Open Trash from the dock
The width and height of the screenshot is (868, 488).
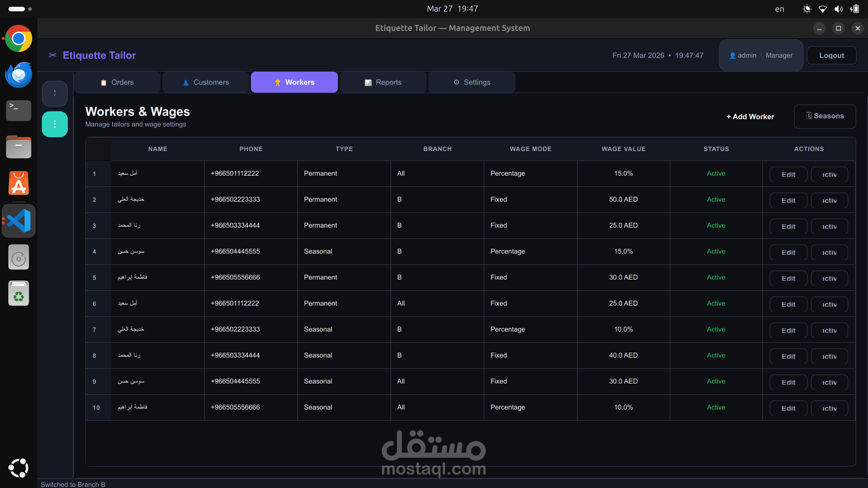click(19, 293)
